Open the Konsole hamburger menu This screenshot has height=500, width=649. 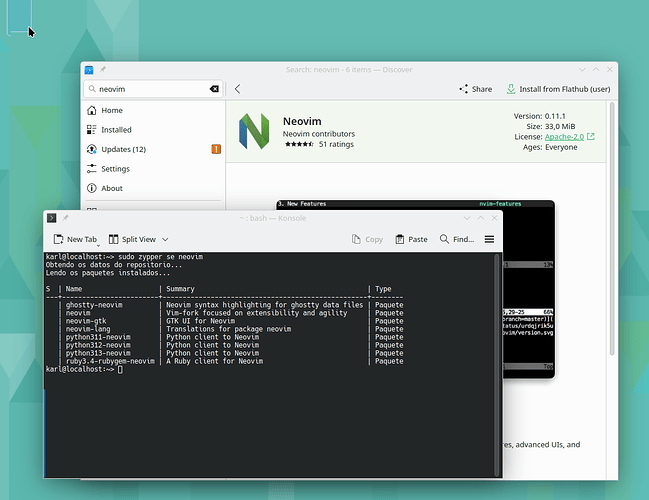[489, 239]
